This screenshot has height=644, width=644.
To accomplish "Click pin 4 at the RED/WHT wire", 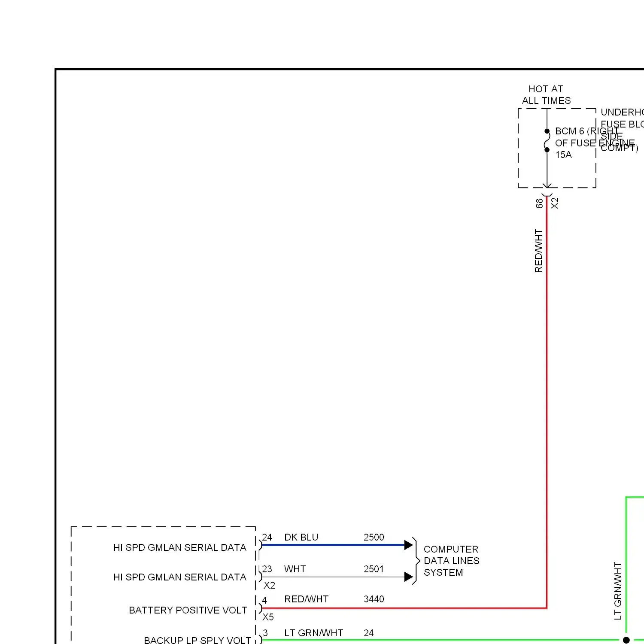I will [264, 600].
